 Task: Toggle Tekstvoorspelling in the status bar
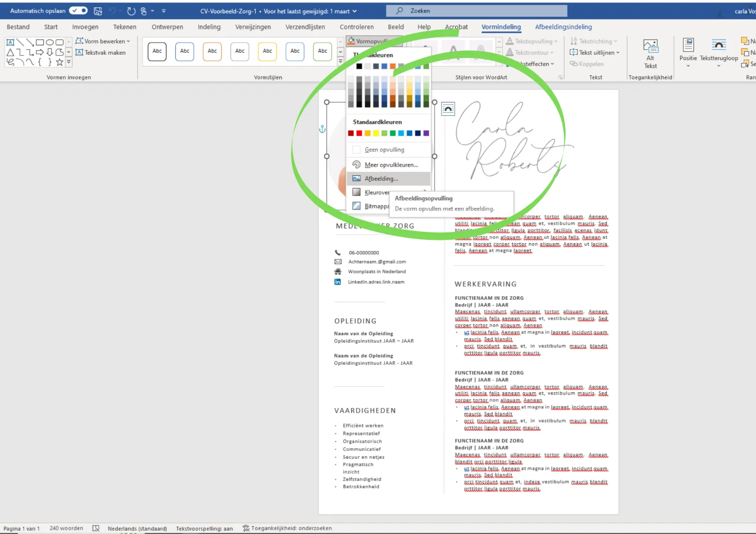(205, 528)
